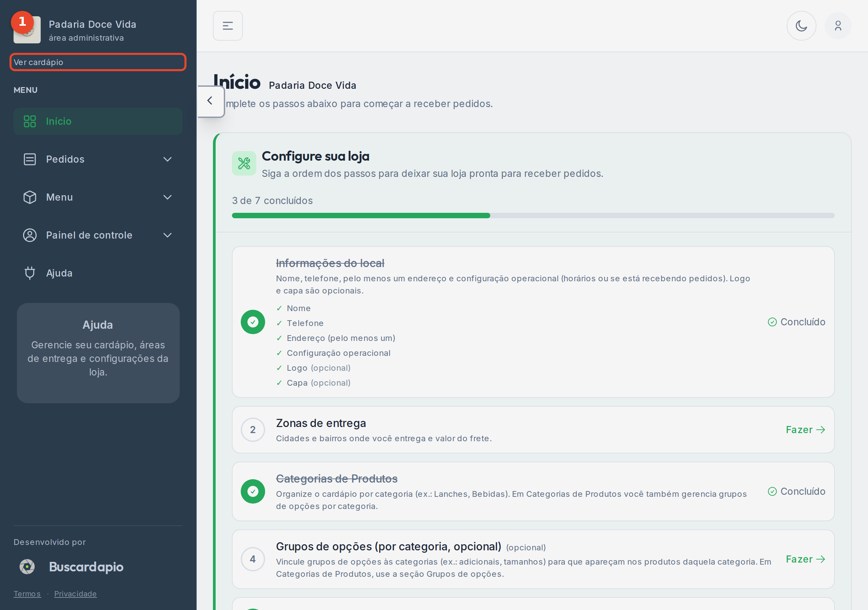Open the Privacidade link
The image size is (868, 610).
click(x=75, y=594)
